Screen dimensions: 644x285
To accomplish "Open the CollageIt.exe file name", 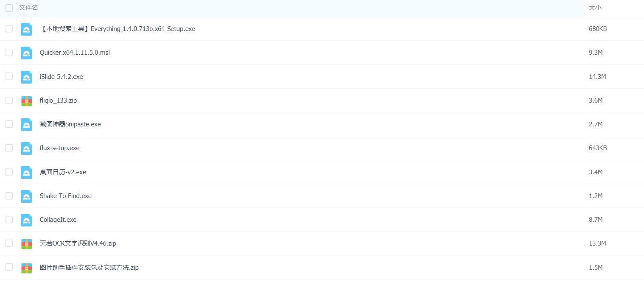I will 58,220.
